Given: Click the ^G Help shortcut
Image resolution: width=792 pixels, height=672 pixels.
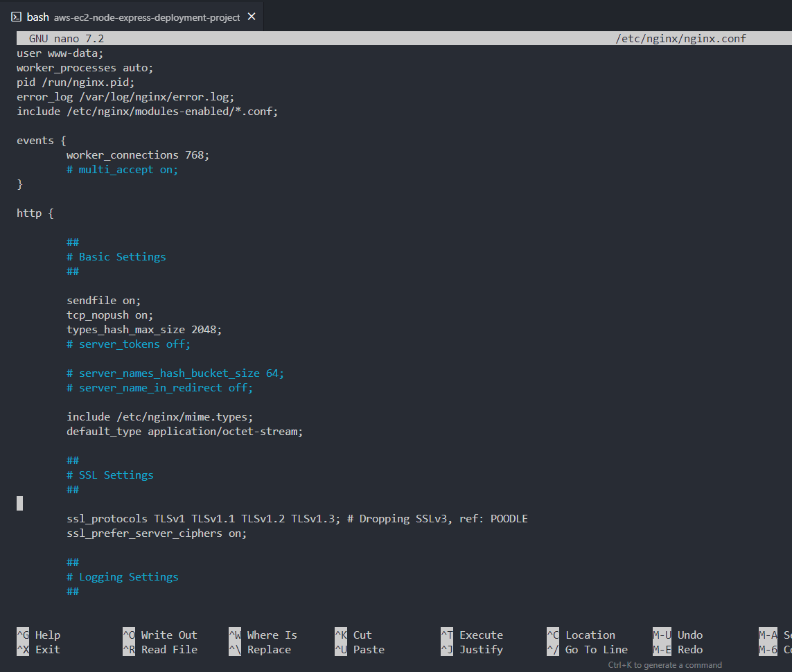Looking at the screenshot, I should tap(39, 635).
